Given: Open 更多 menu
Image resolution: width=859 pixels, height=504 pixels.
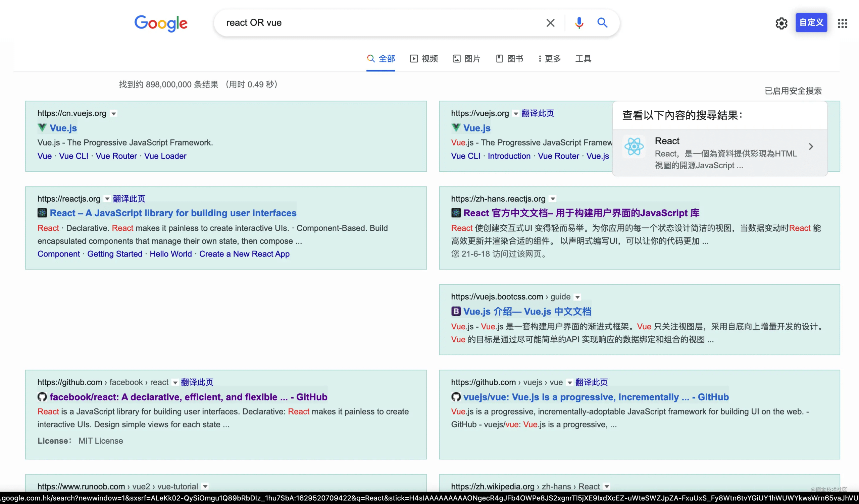Looking at the screenshot, I should [550, 59].
